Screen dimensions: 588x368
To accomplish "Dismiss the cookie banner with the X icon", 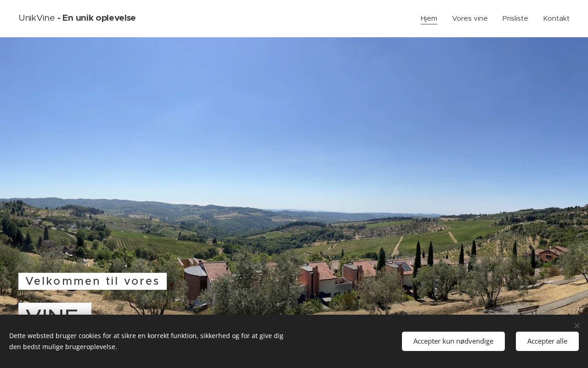I will tap(577, 326).
